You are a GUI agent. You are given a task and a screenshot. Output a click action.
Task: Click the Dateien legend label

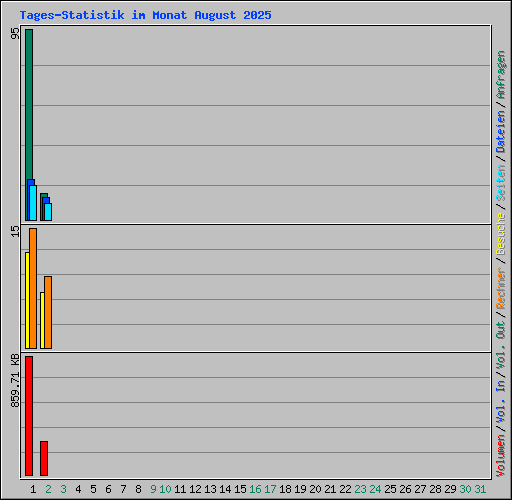tap(501, 131)
